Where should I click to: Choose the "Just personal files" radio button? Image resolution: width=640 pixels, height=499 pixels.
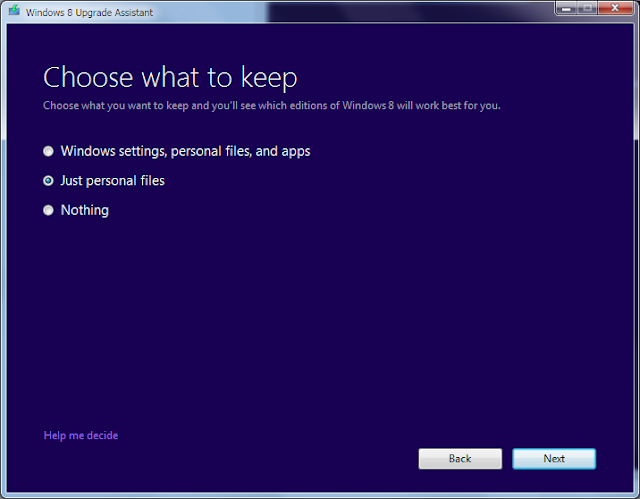(x=48, y=181)
